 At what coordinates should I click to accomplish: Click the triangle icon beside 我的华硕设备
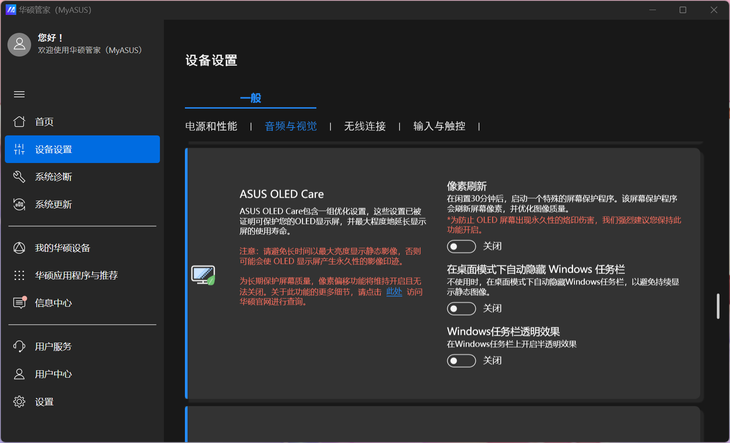pyautogui.click(x=19, y=248)
